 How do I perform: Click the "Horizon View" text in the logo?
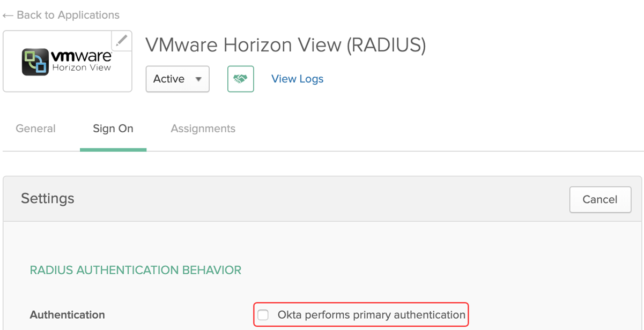click(82, 68)
